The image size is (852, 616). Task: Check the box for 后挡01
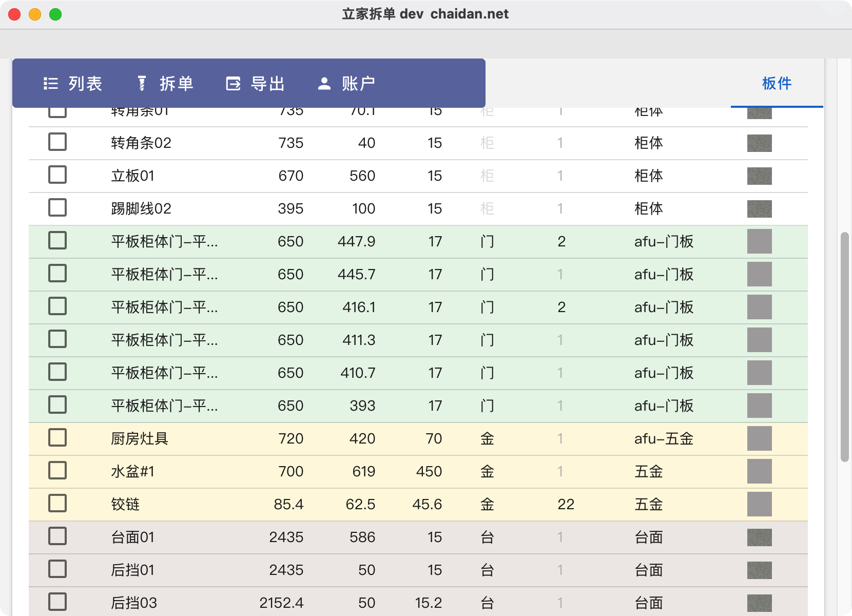coord(57,569)
